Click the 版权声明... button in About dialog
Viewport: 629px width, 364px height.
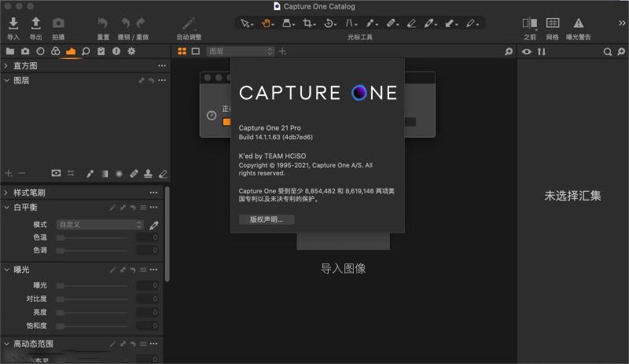(x=267, y=219)
